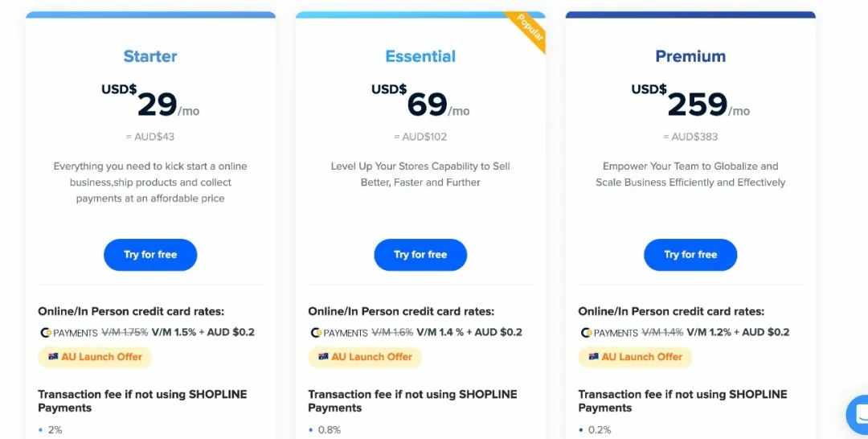868x439 pixels.
Task: Select the AU Launch Offer badge under Starter
Action: (95, 357)
